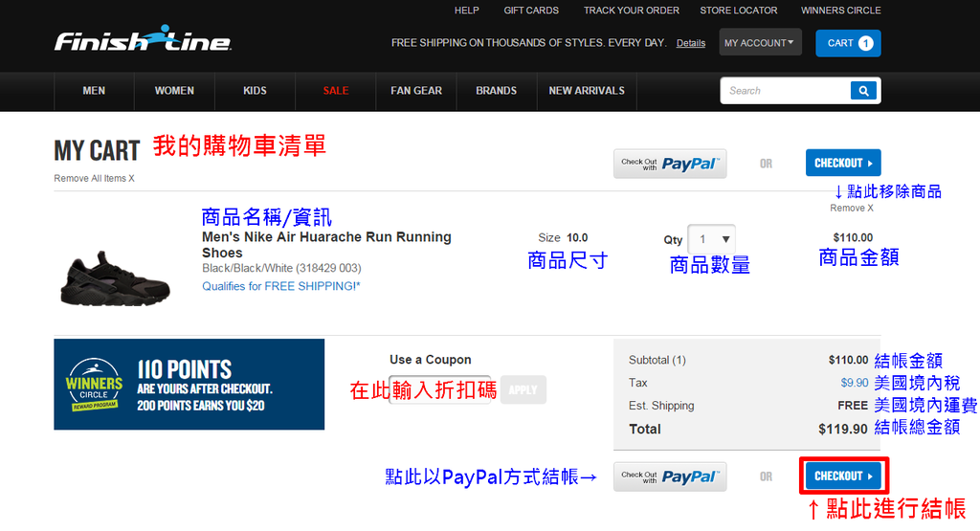This screenshot has height=531, width=980.
Task: Click the coupon code input field
Action: click(440, 389)
